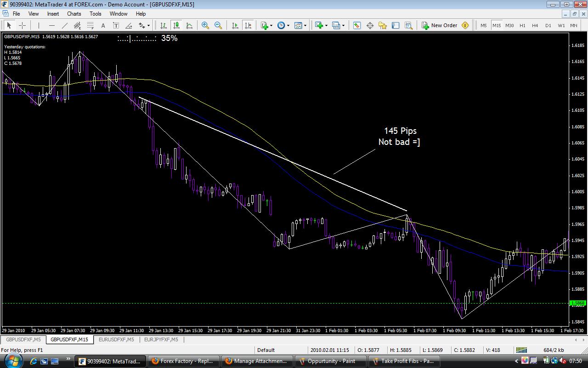Zoom in on the chart
This screenshot has height=368, width=588.
pyautogui.click(x=205, y=25)
